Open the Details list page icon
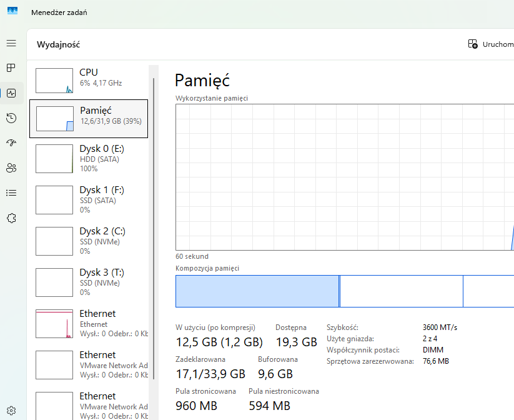This screenshot has height=420, width=514. click(11, 193)
